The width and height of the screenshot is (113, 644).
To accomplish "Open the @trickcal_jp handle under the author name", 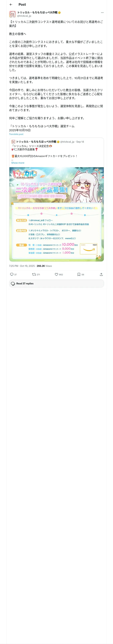I will [24, 16].
